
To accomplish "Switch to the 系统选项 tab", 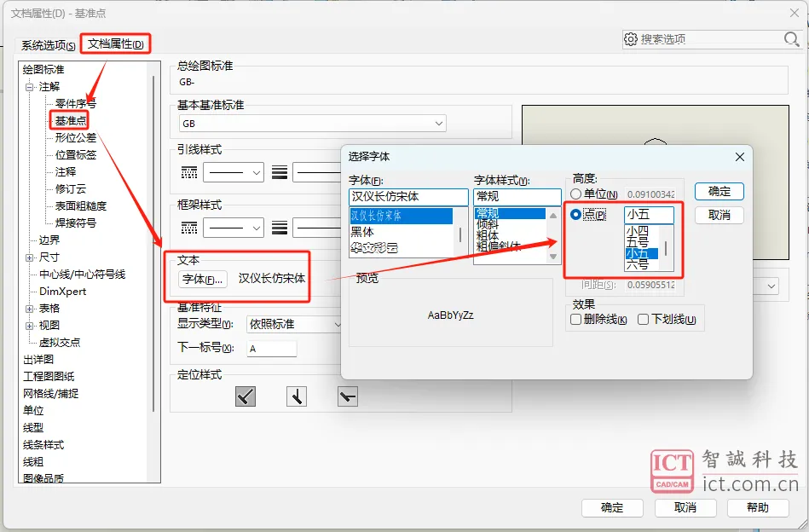I will pos(49,45).
